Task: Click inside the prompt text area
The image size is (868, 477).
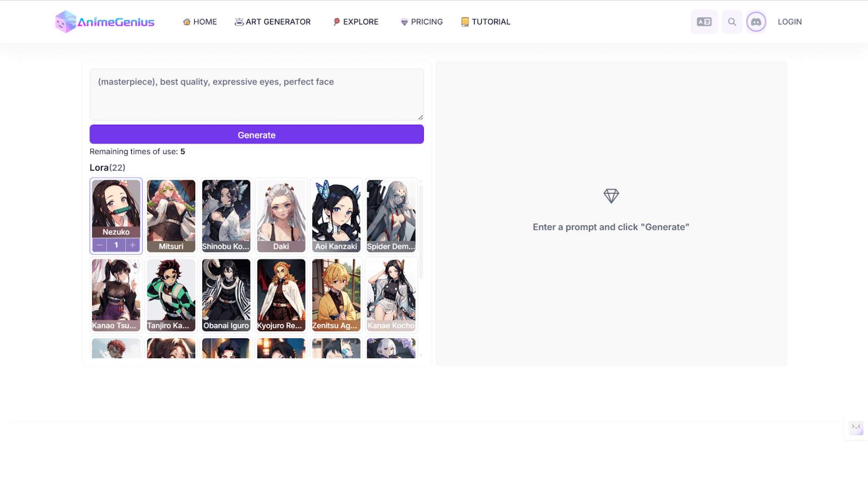Action: pyautogui.click(x=256, y=94)
